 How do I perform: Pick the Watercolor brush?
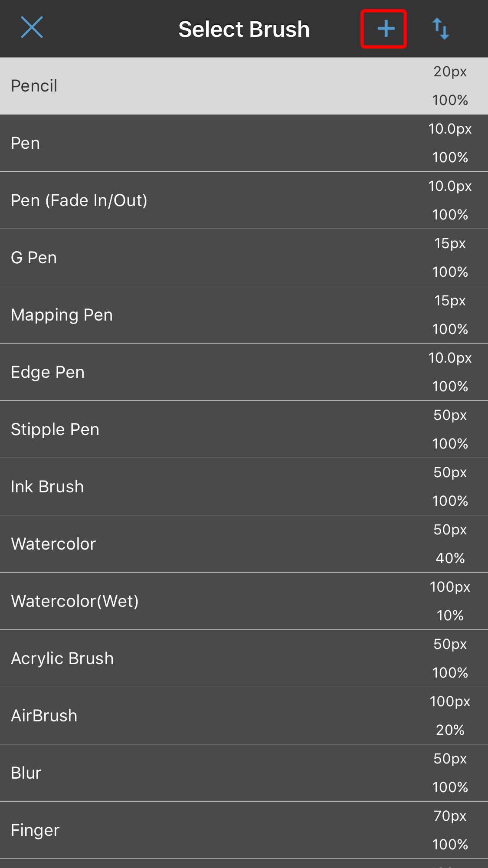coord(174,544)
